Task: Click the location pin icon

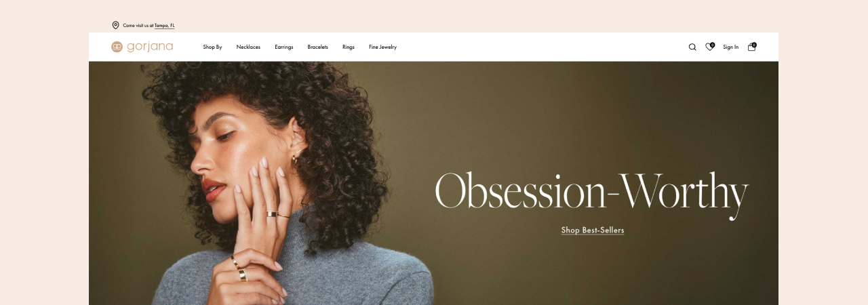Action: coord(115,25)
